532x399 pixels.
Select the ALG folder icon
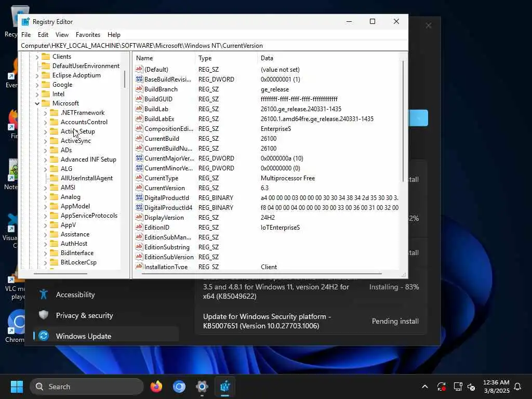pos(54,169)
